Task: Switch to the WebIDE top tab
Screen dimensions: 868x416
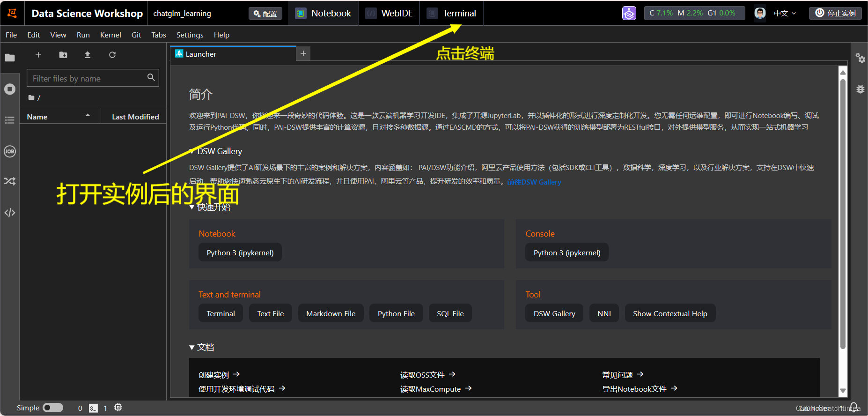Action: click(389, 13)
